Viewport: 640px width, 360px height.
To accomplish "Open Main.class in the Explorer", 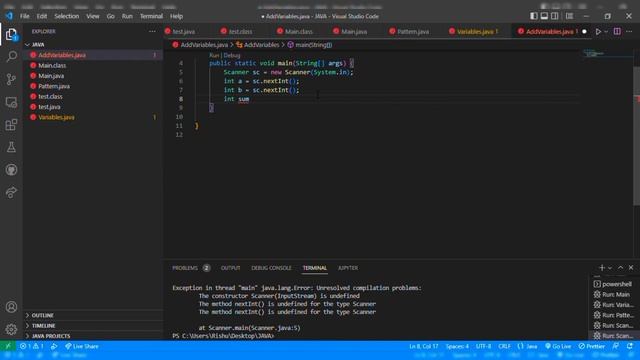I will 52,65.
